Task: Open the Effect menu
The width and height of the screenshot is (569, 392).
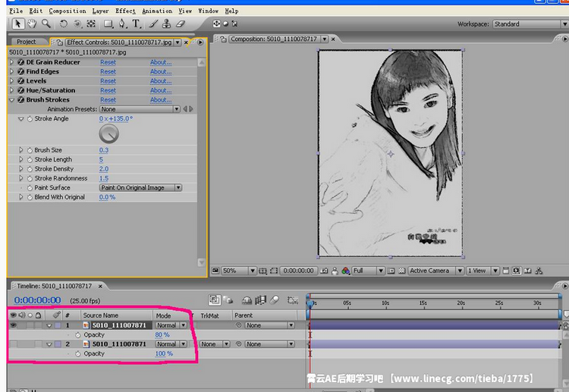Action: point(126,11)
